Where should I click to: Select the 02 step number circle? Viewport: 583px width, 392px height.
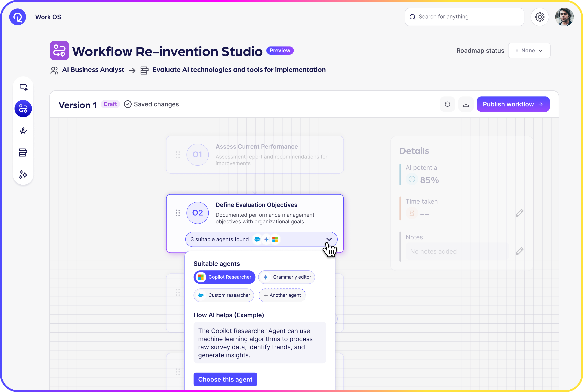click(x=197, y=213)
